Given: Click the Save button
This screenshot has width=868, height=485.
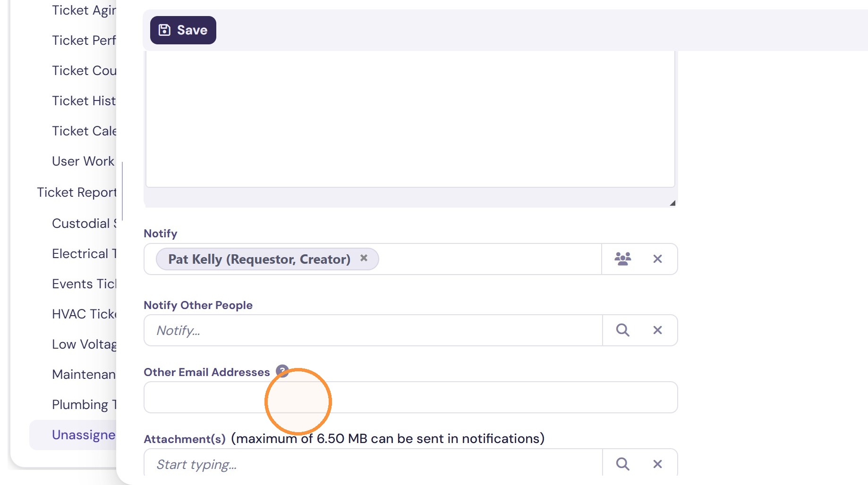Looking at the screenshot, I should 183,30.
